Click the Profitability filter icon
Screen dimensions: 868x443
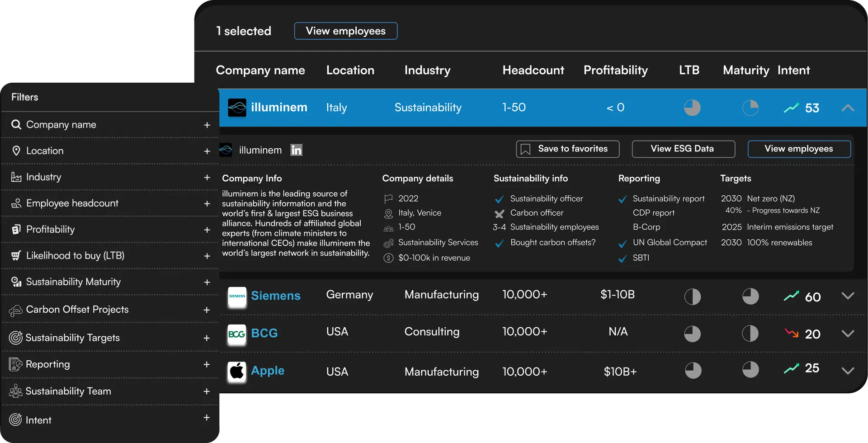16,229
